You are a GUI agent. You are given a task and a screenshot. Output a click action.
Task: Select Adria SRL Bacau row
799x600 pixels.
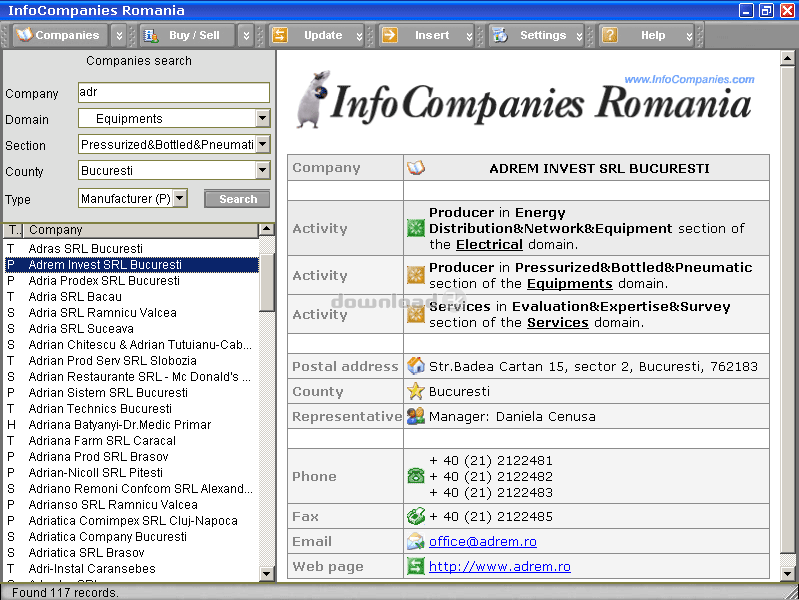coord(131,296)
